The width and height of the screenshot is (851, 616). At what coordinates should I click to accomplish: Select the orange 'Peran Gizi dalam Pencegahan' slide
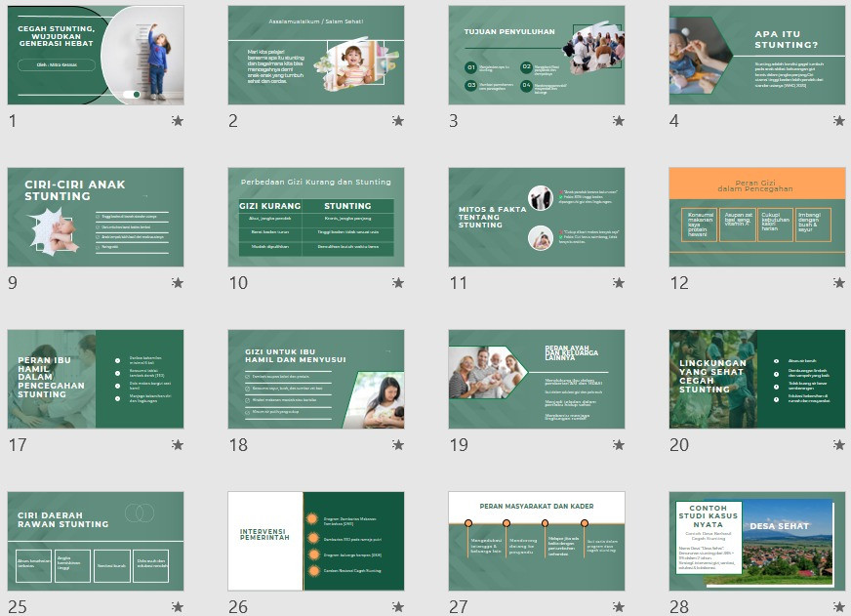pos(757,217)
